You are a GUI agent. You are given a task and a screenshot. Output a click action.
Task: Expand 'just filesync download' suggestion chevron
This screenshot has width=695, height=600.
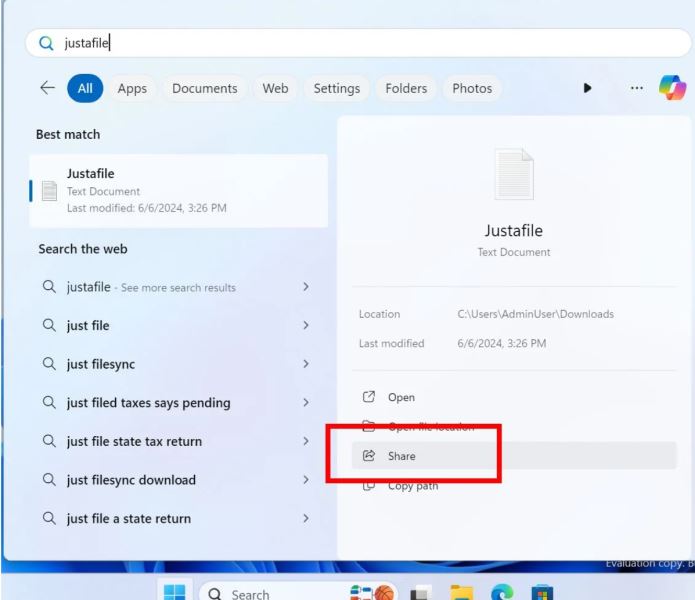click(306, 479)
